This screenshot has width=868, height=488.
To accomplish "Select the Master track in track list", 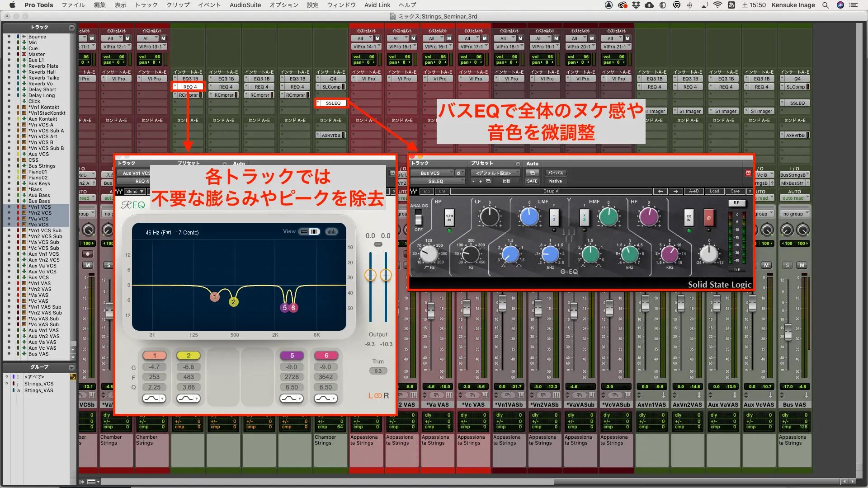I will (37, 54).
